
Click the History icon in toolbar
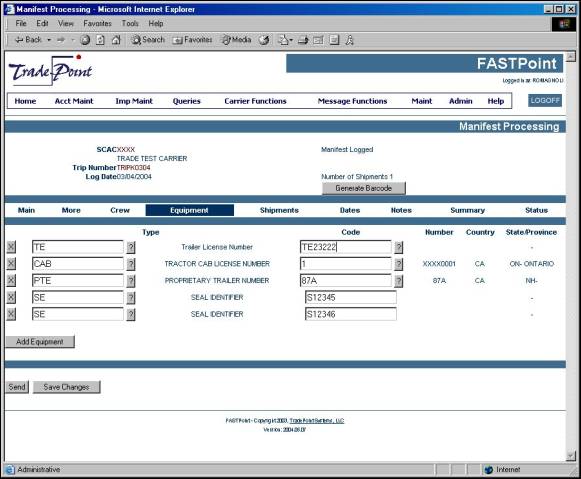[x=264, y=40]
